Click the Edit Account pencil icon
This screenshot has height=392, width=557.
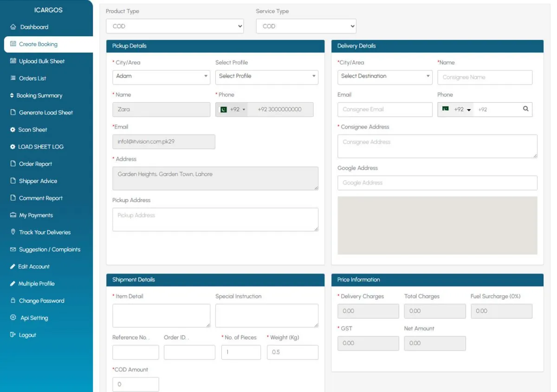point(13,267)
